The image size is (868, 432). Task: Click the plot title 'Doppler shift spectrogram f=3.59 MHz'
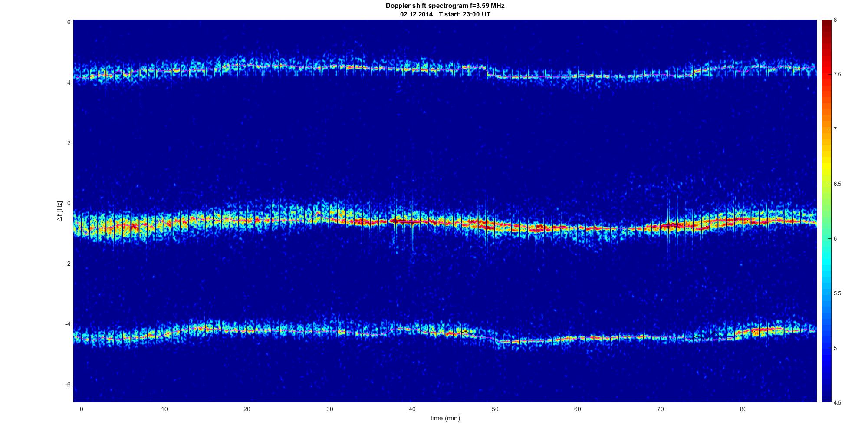445,6
